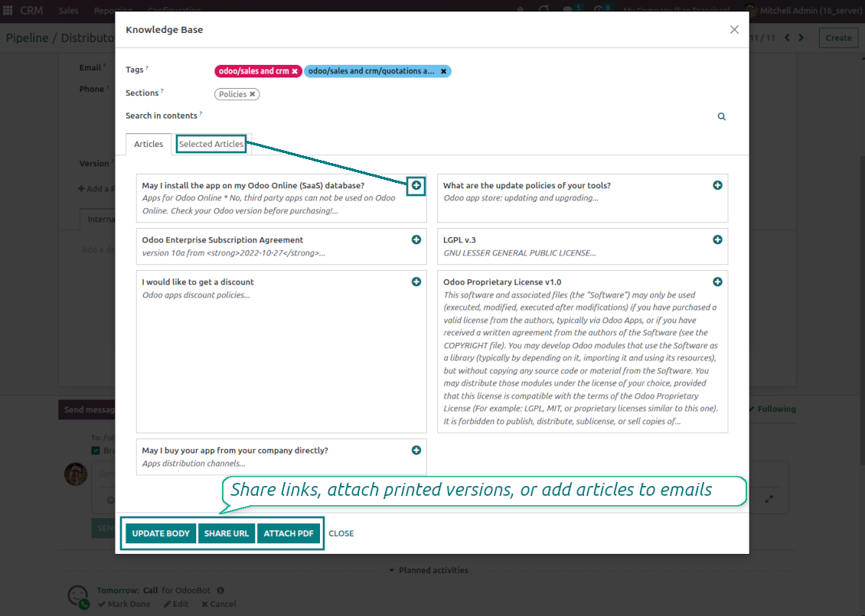
Task: Remove the Policies section filter
Action: 253,94
